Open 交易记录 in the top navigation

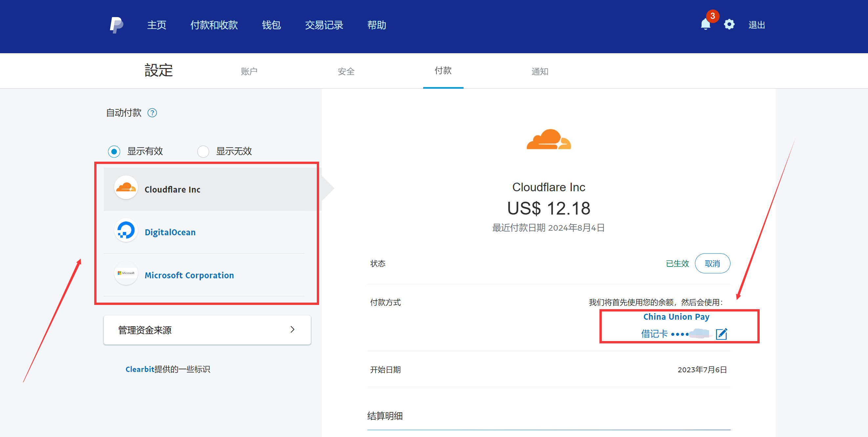[324, 25]
